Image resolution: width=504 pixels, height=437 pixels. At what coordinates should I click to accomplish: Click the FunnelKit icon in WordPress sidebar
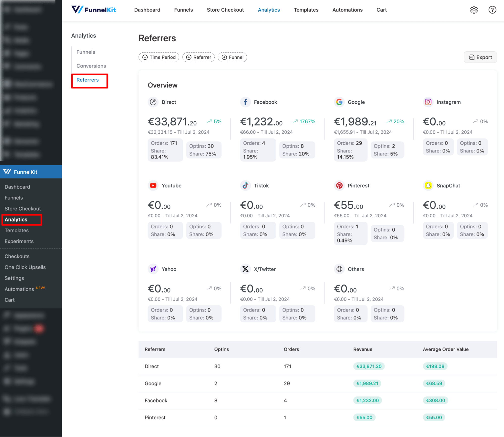[x=7, y=172]
